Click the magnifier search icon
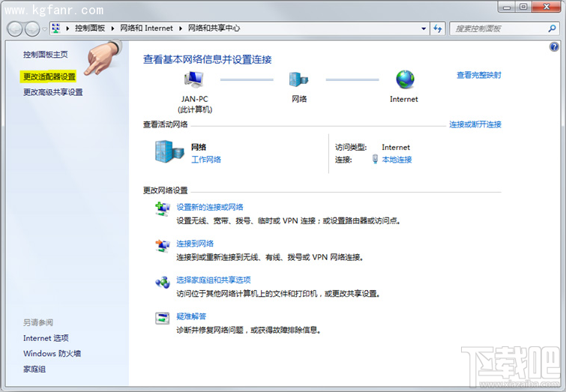 click(x=552, y=28)
